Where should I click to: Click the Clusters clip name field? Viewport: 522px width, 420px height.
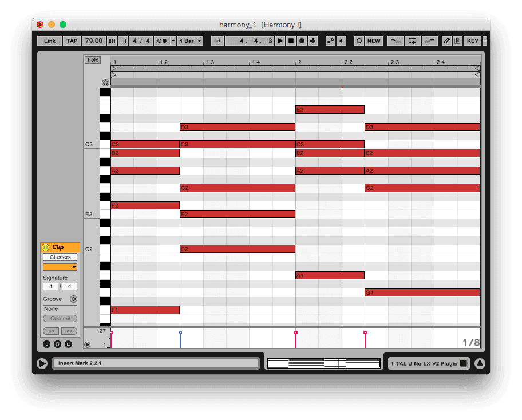[60, 257]
